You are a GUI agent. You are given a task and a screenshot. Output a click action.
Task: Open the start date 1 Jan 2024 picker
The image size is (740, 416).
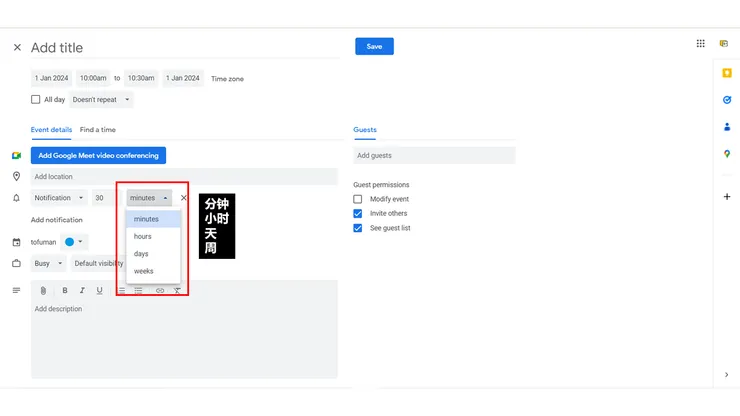(x=51, y=78)
